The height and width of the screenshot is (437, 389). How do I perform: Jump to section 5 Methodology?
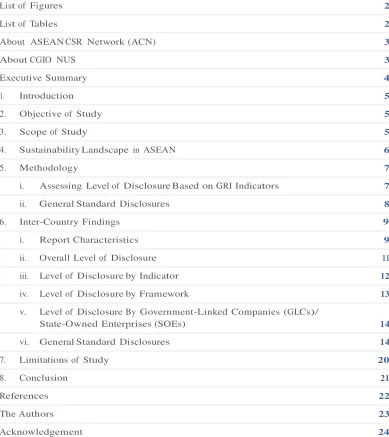49,168
